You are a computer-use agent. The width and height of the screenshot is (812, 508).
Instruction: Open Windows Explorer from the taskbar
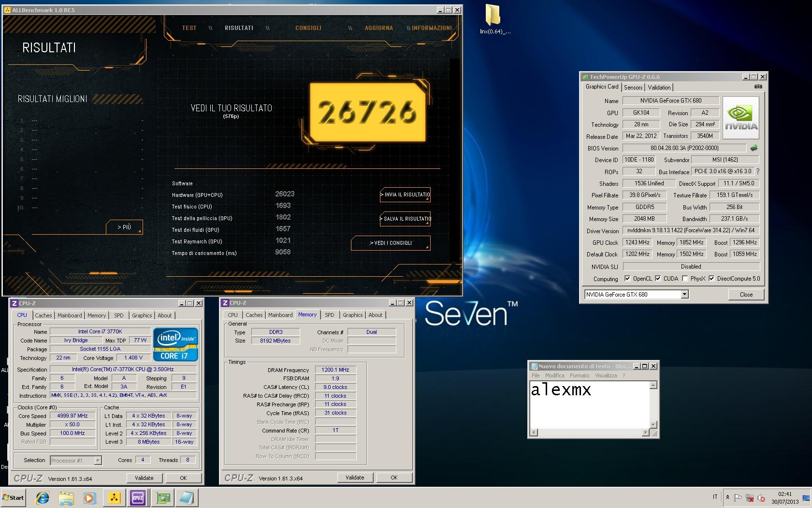click(66, 498)
